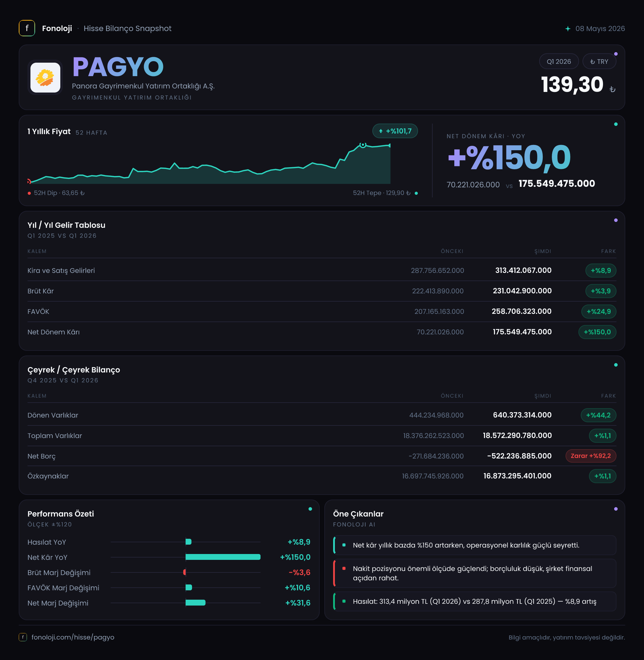Image resolution: width=644 pixels, height=660 pixels.
Task: Click the Hasılat 313,4 milyon TL highlight
Action: pos(475,601)
